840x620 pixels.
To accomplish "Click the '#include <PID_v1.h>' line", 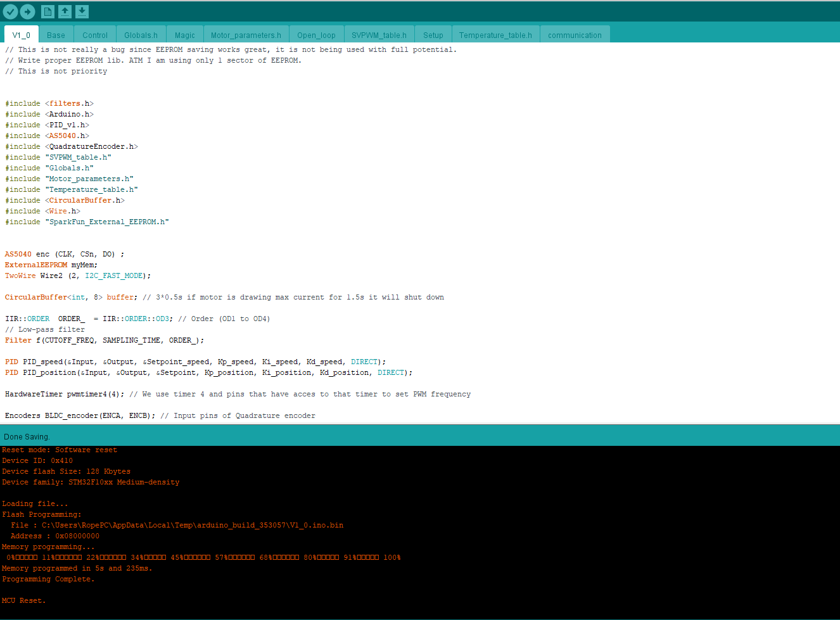I will point(48,125).
